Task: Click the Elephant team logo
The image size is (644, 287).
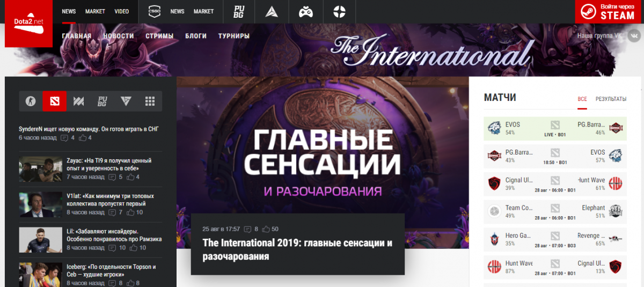Action: point(616,211)
